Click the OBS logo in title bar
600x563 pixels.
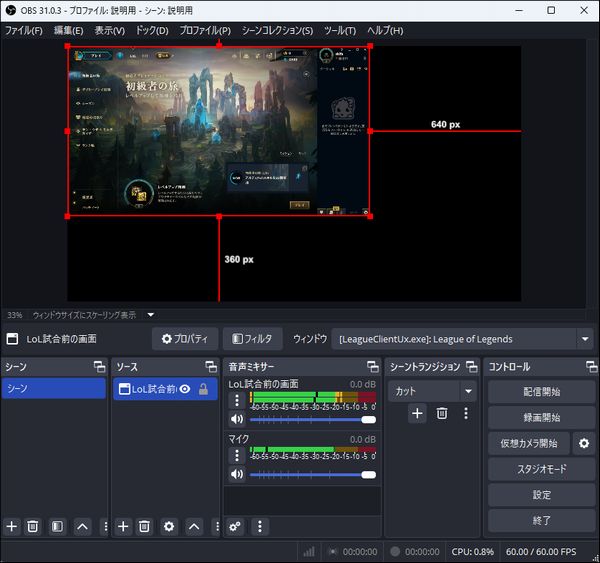click(10, 10)
